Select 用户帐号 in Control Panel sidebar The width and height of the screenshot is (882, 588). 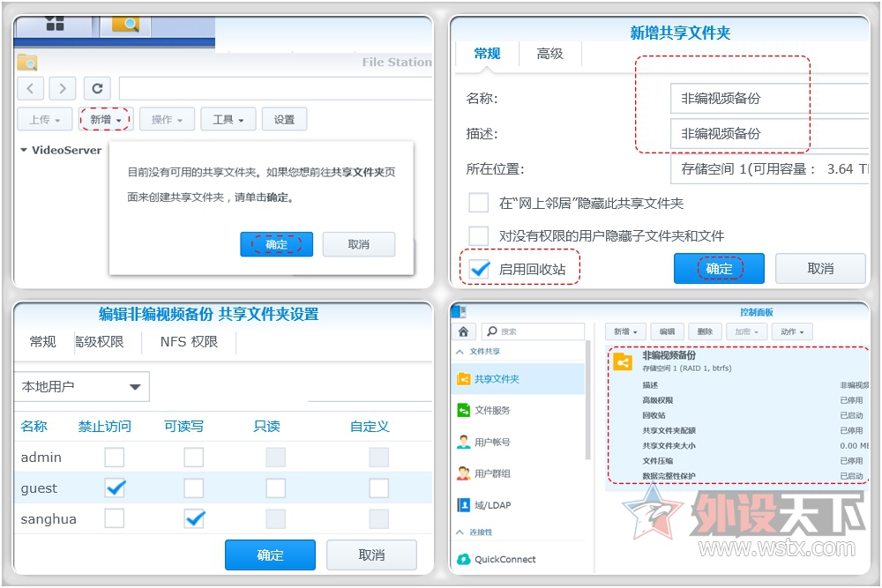tap(518, 442)
